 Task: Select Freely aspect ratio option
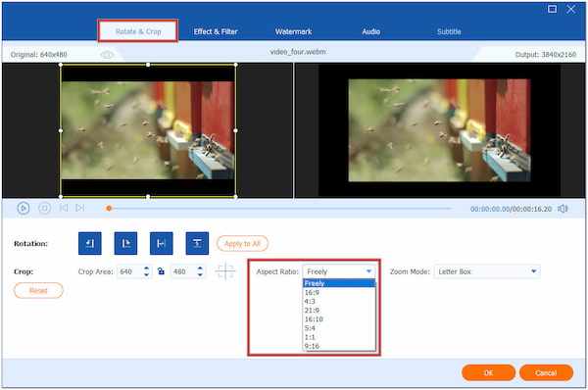339,283
